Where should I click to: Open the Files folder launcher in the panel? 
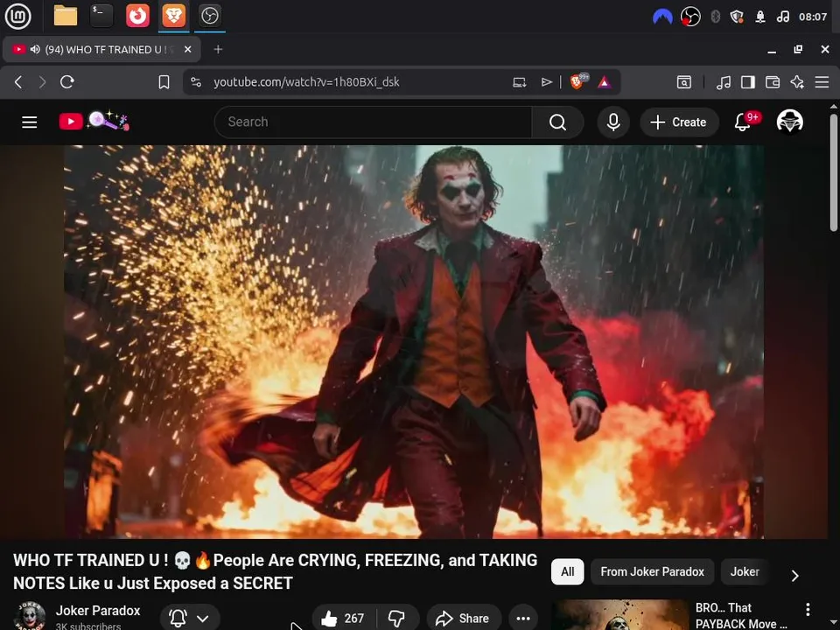click(x=66, y=16)
